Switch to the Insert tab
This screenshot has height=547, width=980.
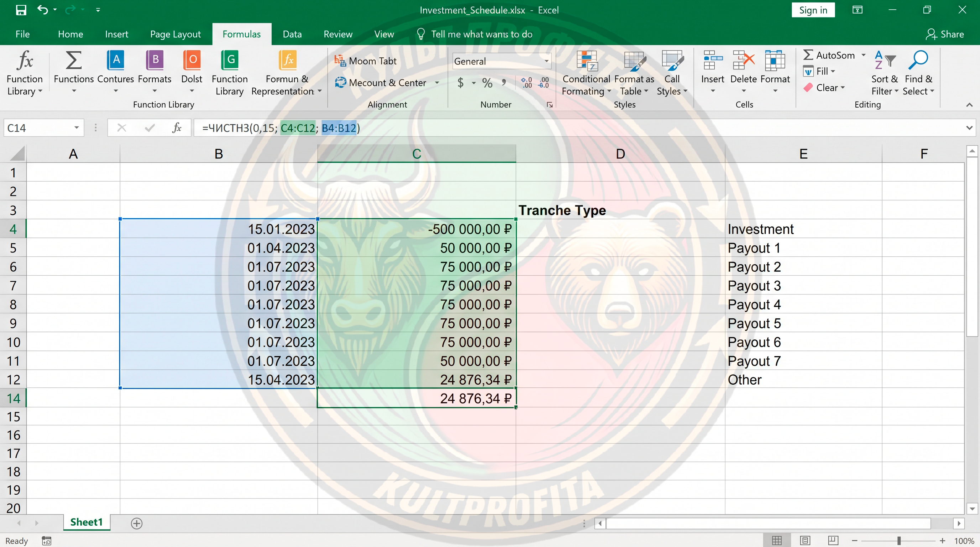click(116, 34)
